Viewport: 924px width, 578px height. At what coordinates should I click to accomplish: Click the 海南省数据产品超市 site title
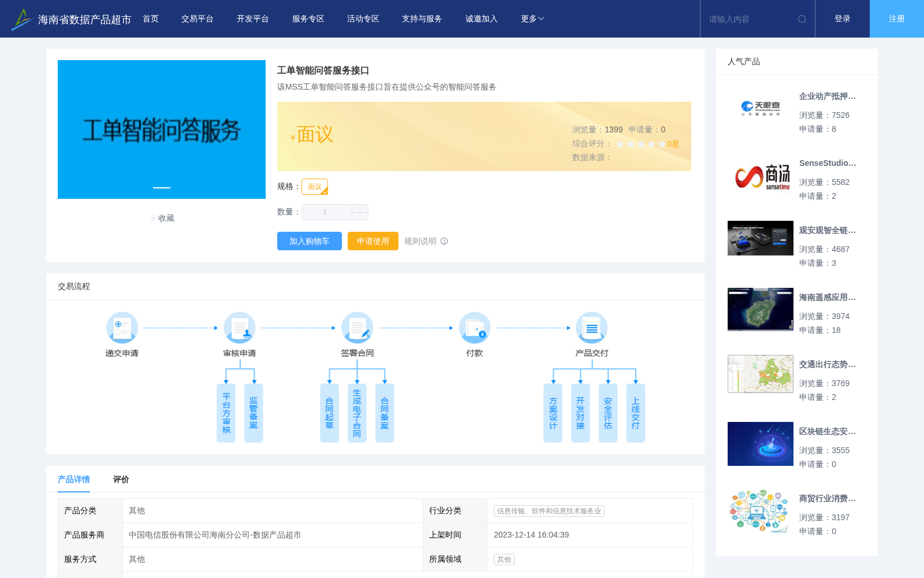pyautogui.click(x=84, y=20)
